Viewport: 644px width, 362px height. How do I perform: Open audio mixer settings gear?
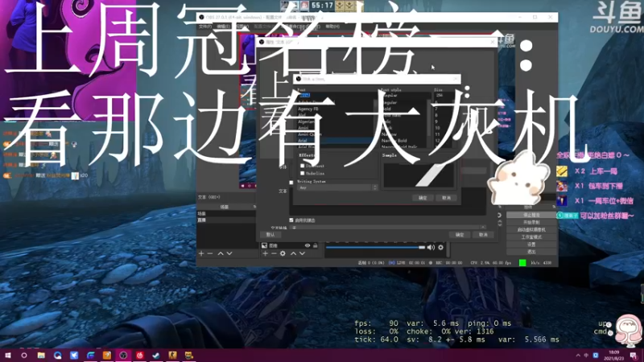tap(440, 248)
